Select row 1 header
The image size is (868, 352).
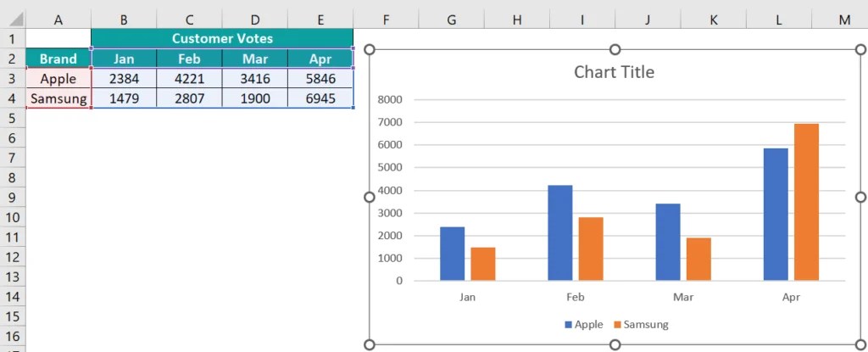coord(14,39)
